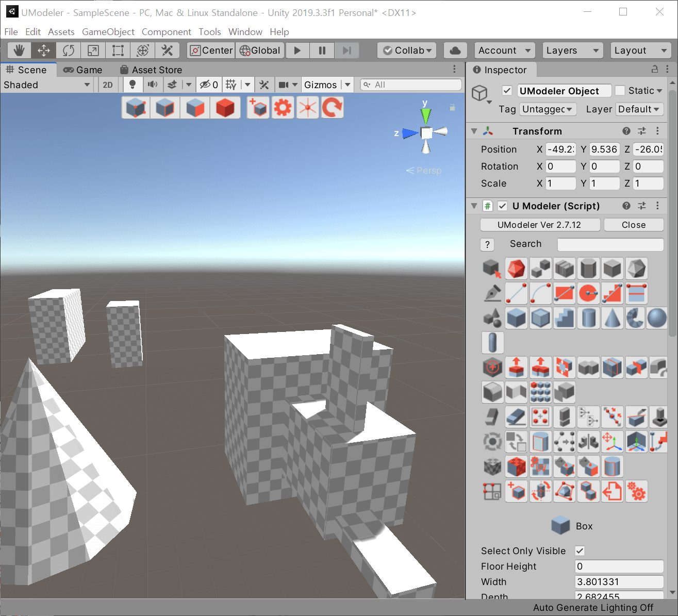The width and height of the screenshot is (678, 616).
Task: Open the Layer Default dropdown
Action: 639,109
